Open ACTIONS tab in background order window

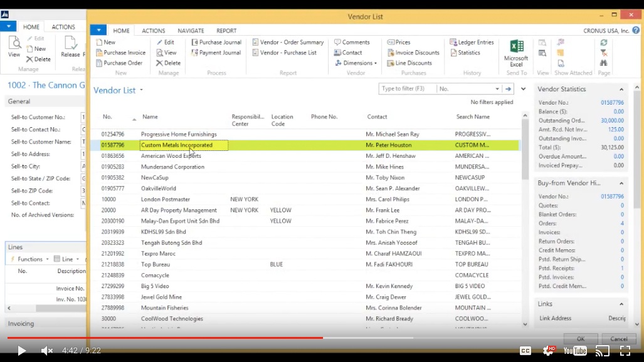[x=63, y=27]
